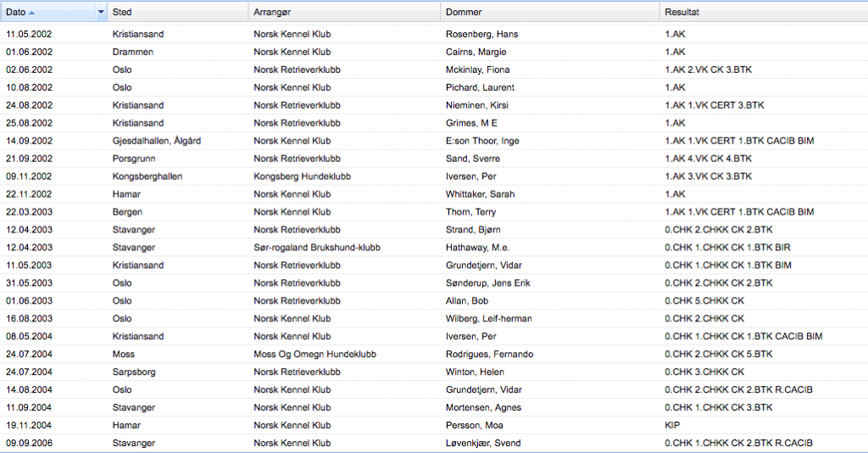Image resolution: width=868 pixels, height=453 pixels.
Task: Click judge Nieminen, Kirsi
Action: pyautogui.click(x=476, y=104)
